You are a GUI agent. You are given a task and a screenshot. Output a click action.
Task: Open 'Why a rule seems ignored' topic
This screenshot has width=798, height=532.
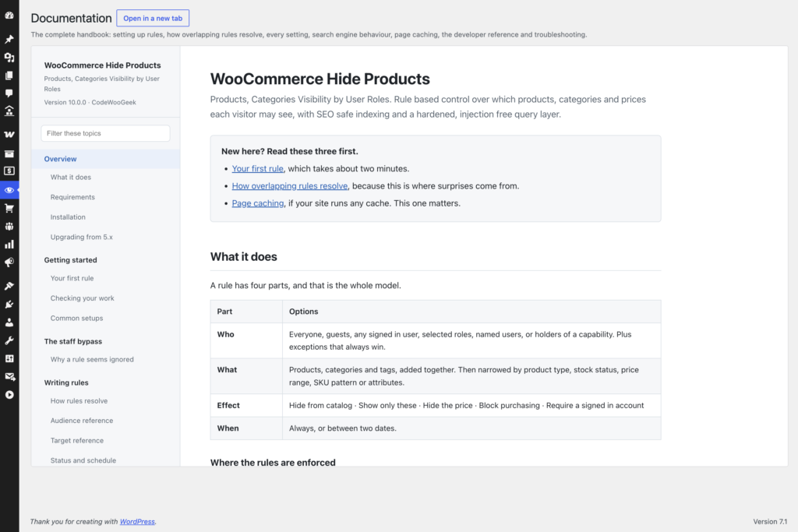[x=92, y=359]
